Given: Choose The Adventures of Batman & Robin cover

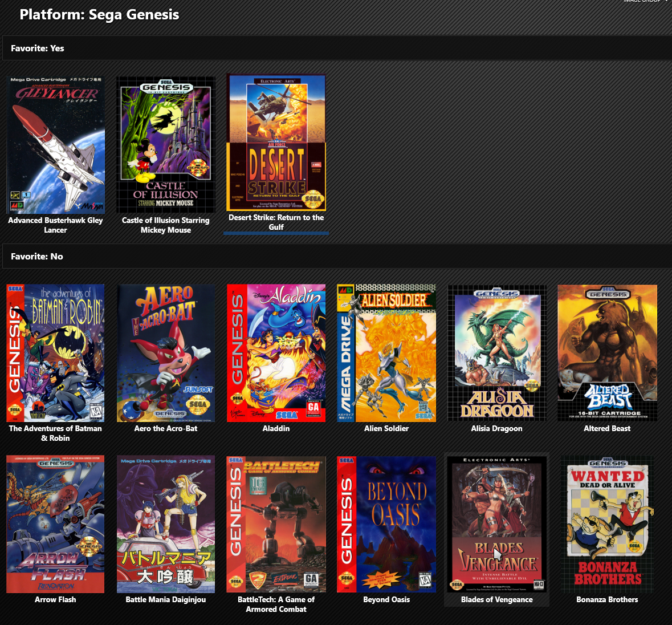Looking at the screenshot, I should (x=55, y=353).
